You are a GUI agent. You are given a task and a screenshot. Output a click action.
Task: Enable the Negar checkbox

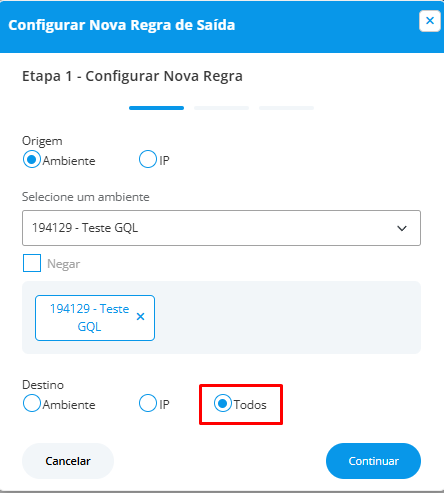(x=32, y=263)
